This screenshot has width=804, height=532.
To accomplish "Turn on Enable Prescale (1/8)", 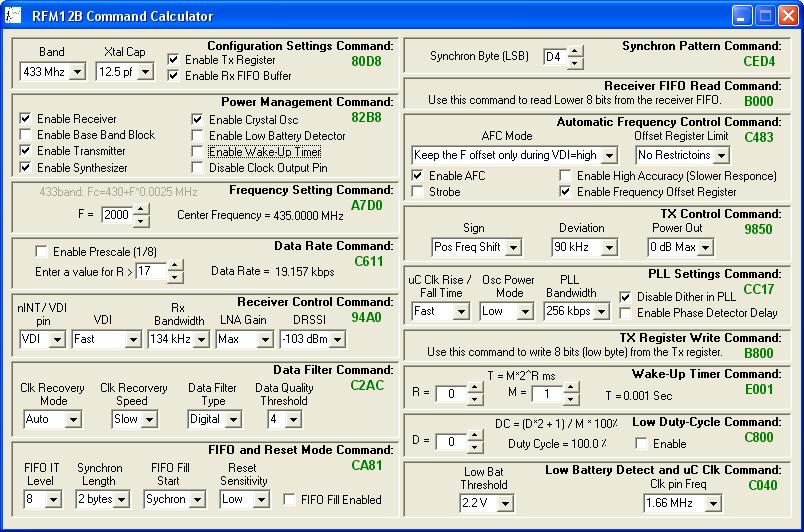I will click(42, 251).
